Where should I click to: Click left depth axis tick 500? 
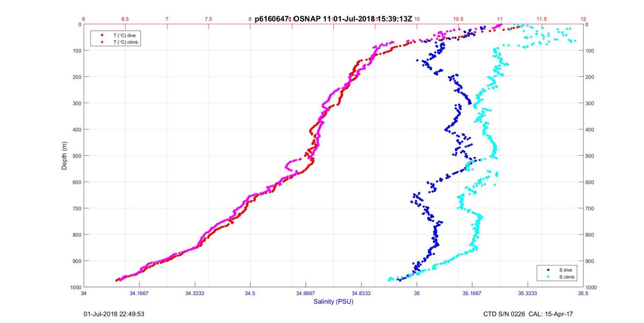click(77, 156)
